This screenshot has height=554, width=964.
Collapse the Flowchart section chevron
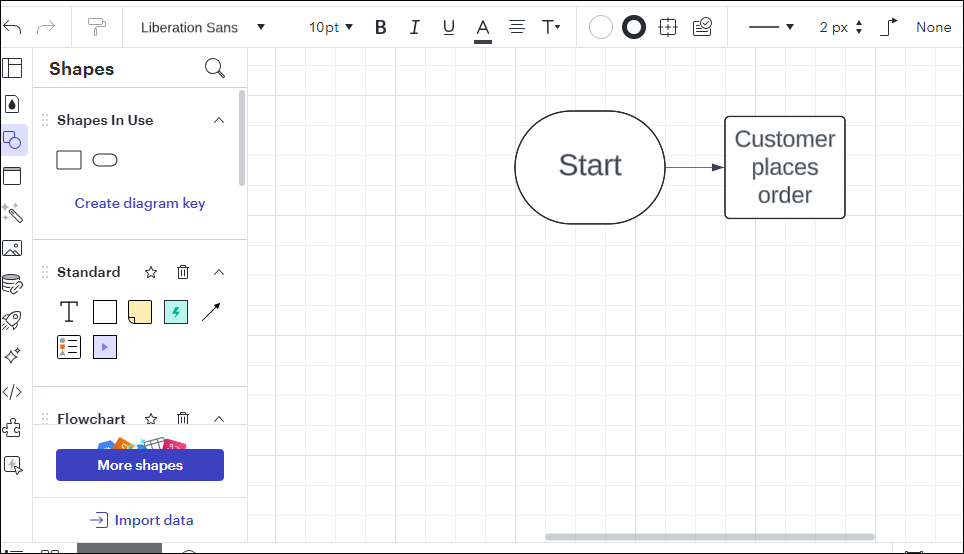pos(219,419)
